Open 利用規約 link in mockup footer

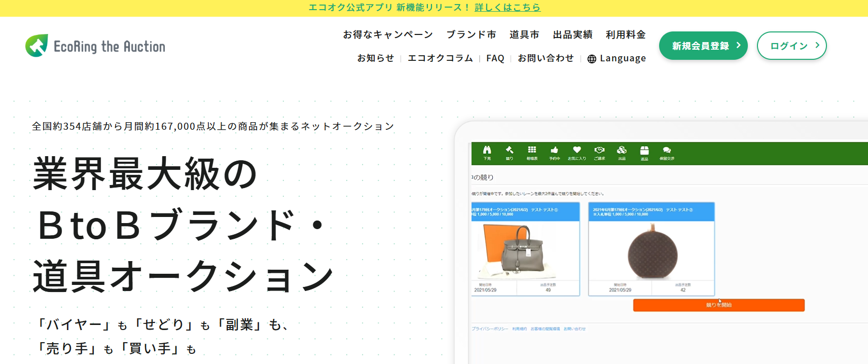click(519, 329)
